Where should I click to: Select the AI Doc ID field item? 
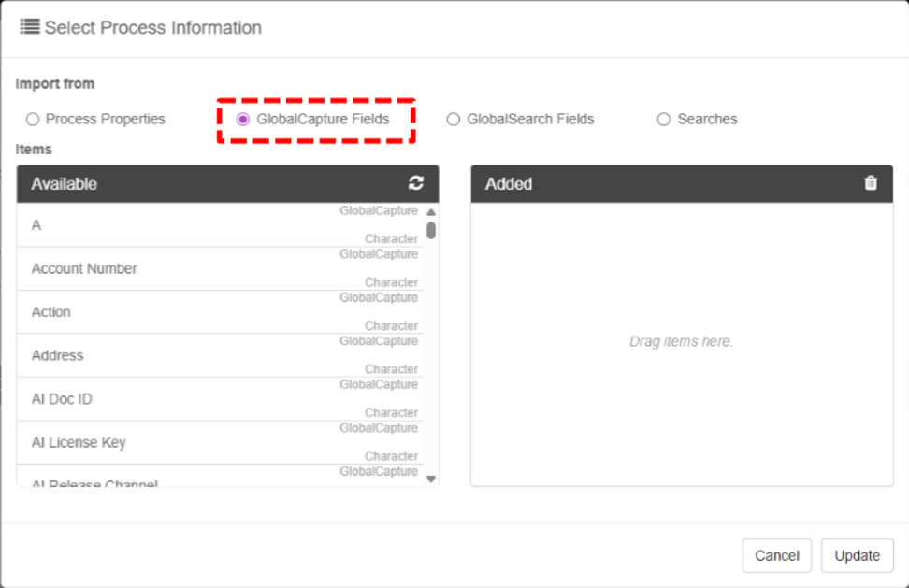pos(221,399)
